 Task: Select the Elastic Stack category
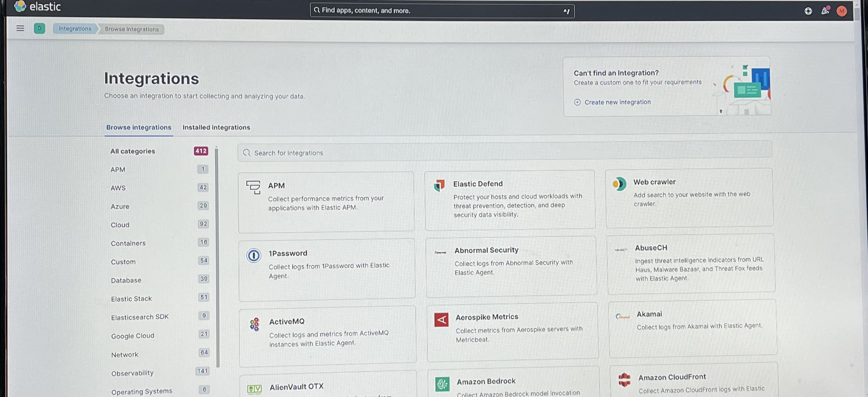click(x=131, y=298)
